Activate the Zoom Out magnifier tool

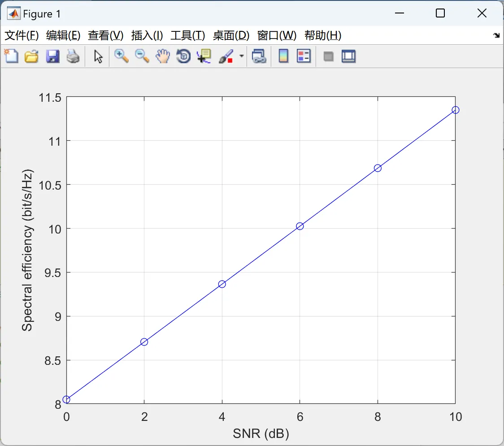click(x=142, y=56)
